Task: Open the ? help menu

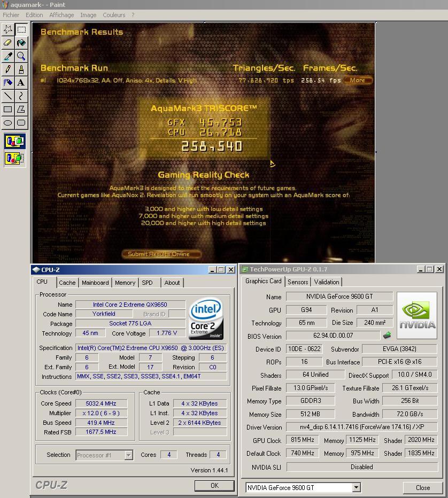Action: 133,15
